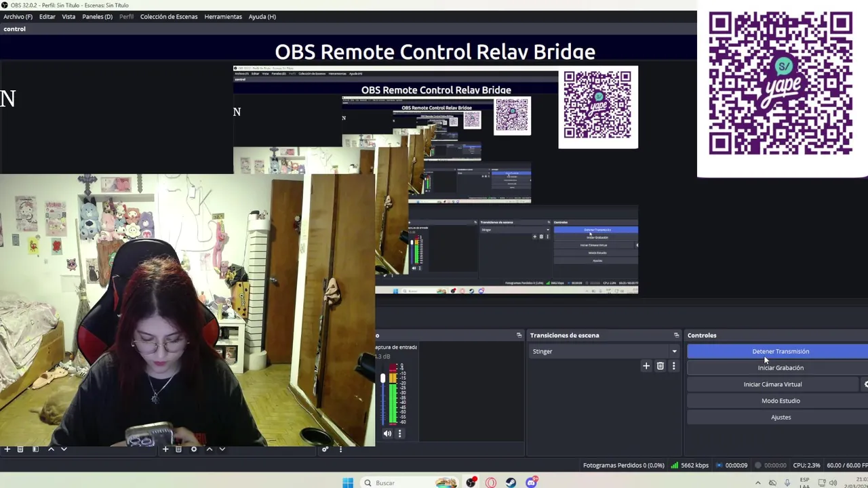This screenshot has height=488, width=868.
Task: Undock the Transiciones de escena panel
Action: click(676, 335)
